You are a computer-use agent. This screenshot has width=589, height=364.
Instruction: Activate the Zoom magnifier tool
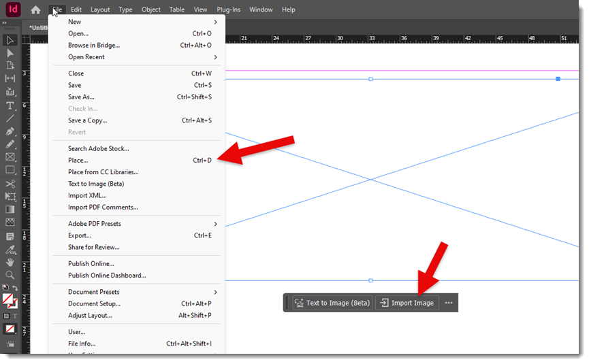coord(10,275)
